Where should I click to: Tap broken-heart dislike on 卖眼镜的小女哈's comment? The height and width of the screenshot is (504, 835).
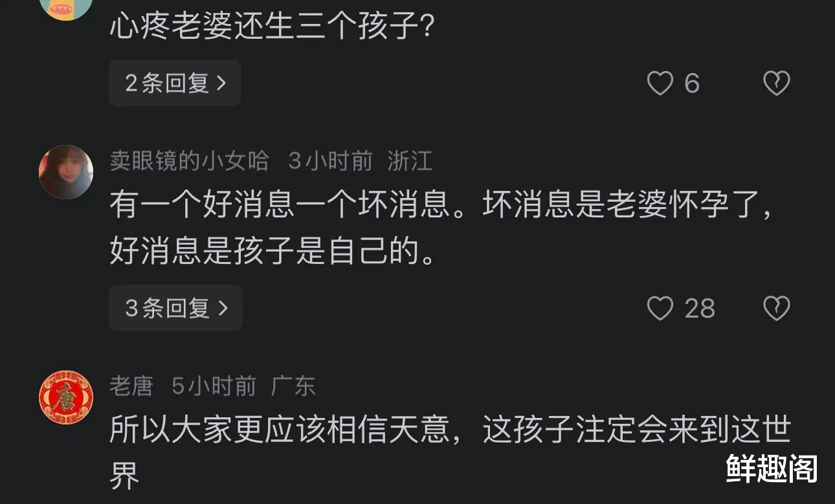coord(776,309)
